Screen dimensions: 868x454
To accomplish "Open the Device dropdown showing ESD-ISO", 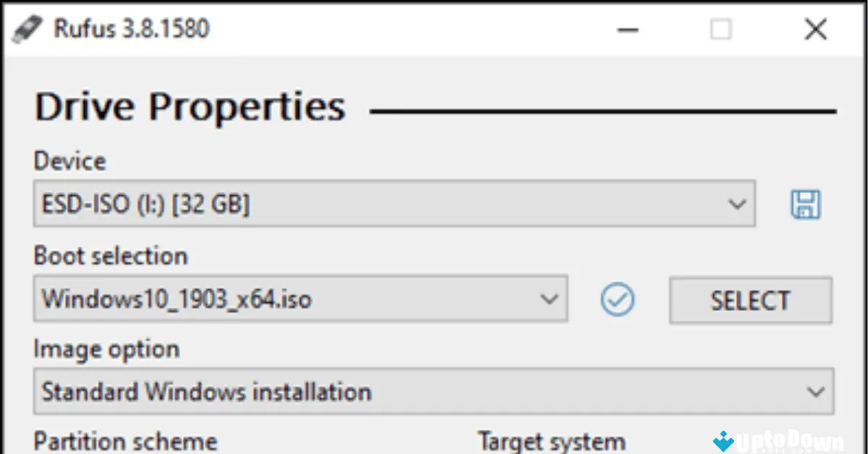I will click(736, 204).
